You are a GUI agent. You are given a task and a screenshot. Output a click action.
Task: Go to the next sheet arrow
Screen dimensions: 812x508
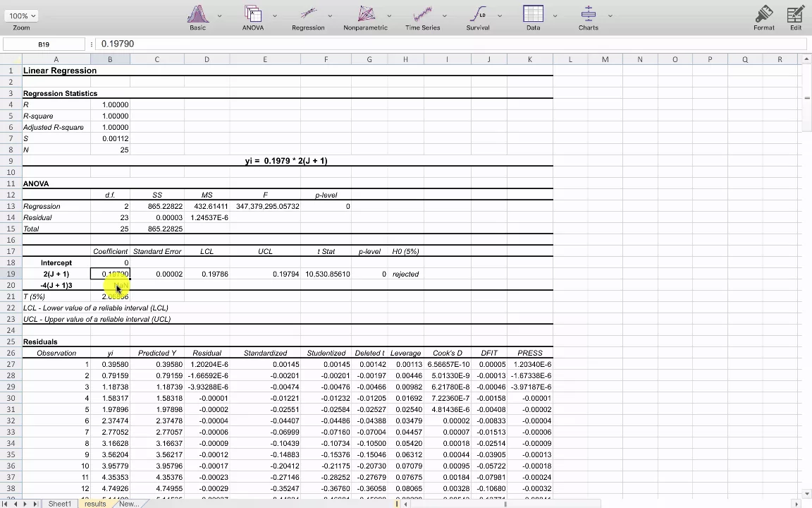click(25, 504)
